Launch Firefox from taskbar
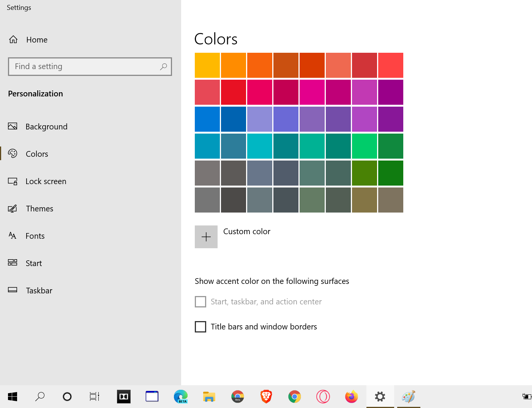This screenshot has width=532, height=408. click(352, 397)
